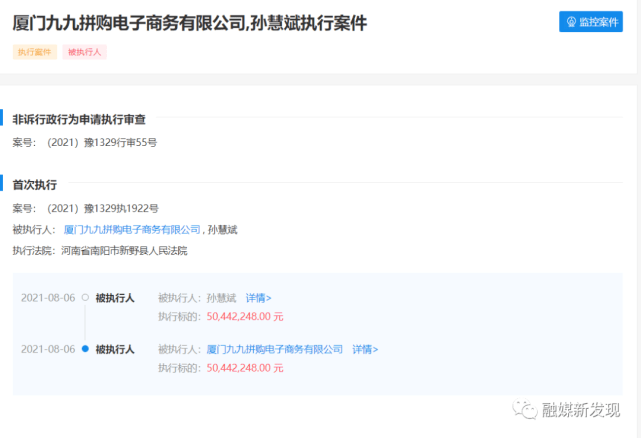641x438 pixels.
Task: Open 厦门九九拼购电子商务有限公司 link beside 被执行人 label
Action: coord(132,230)
